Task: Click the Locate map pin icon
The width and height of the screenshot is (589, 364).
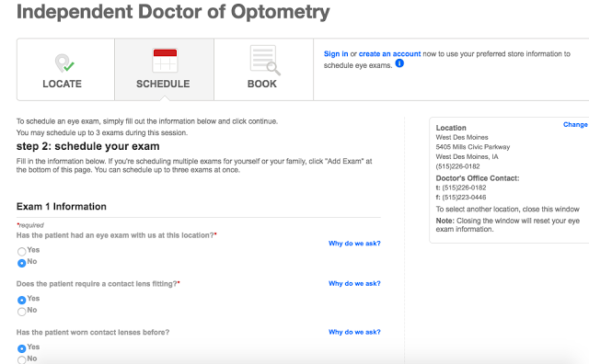Action: click(x=64, y=63)
